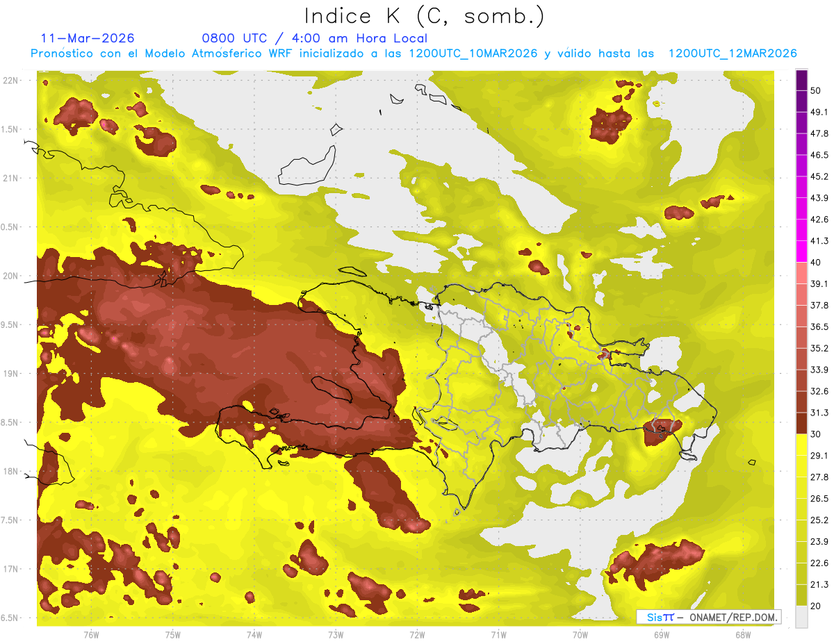Click the dark purple swatch above the 50 label

802,79
